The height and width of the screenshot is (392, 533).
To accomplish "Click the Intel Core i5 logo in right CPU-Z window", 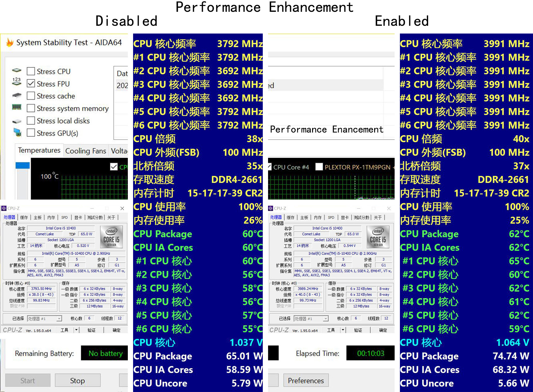I will (x=378, y=237).
